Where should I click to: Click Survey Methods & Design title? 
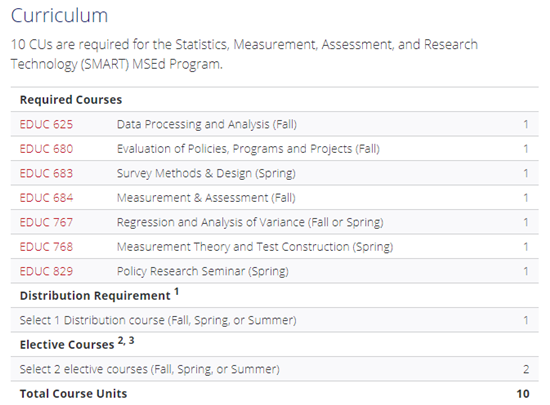click(206, 174)
